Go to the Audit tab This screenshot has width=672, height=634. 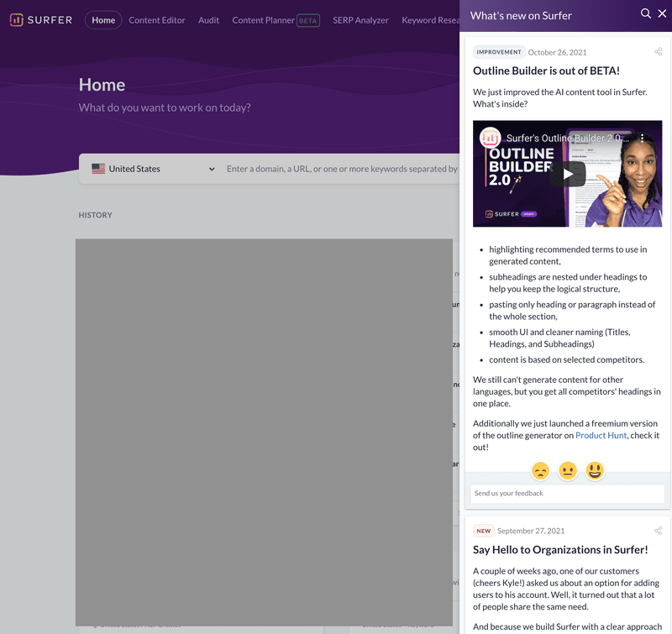coord(208,20)
